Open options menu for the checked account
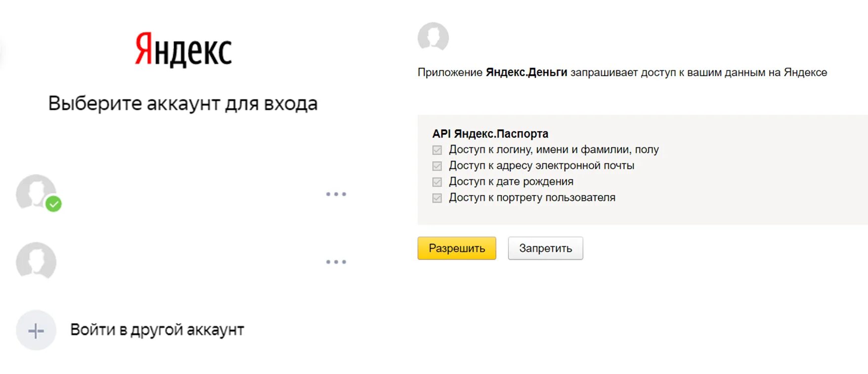Viewport: 868px width, 374px height. 336,194
